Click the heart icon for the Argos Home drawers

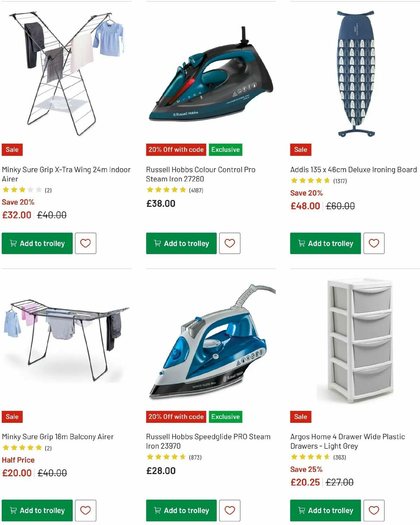pos(374,511)
